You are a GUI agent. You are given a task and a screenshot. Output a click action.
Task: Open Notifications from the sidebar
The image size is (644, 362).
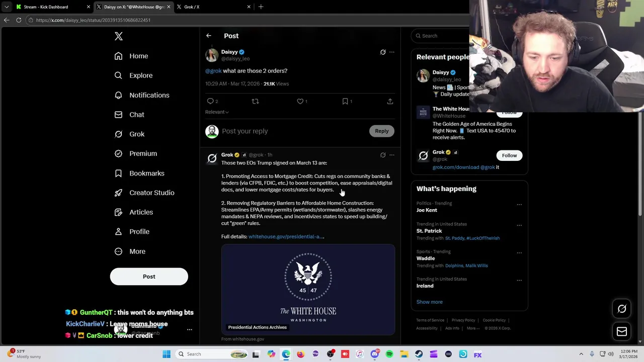142,95
